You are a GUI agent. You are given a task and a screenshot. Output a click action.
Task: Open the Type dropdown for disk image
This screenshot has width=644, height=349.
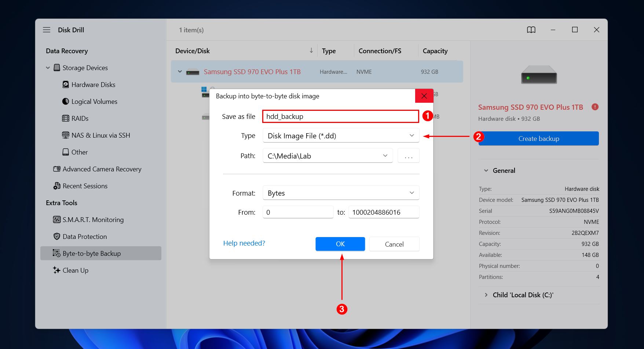click(341, 136)
